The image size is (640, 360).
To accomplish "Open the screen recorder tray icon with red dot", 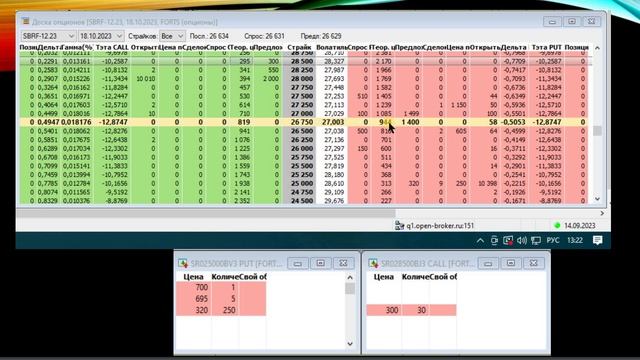I will (508, 240).
